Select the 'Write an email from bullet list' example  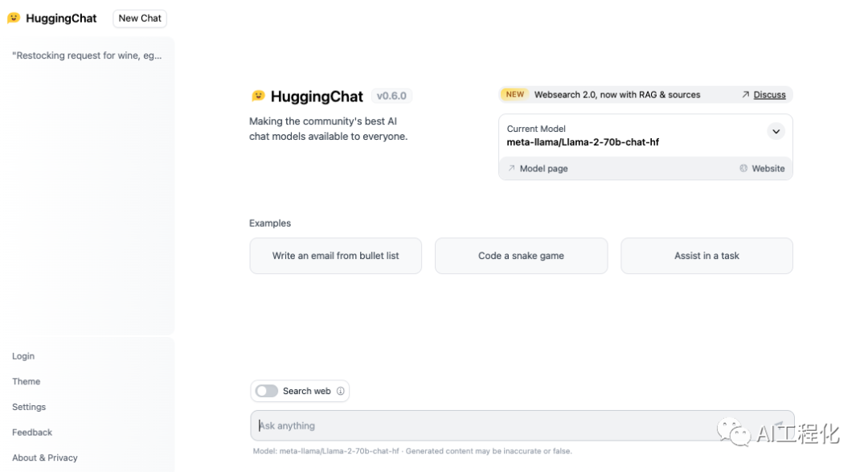point(335,256)
